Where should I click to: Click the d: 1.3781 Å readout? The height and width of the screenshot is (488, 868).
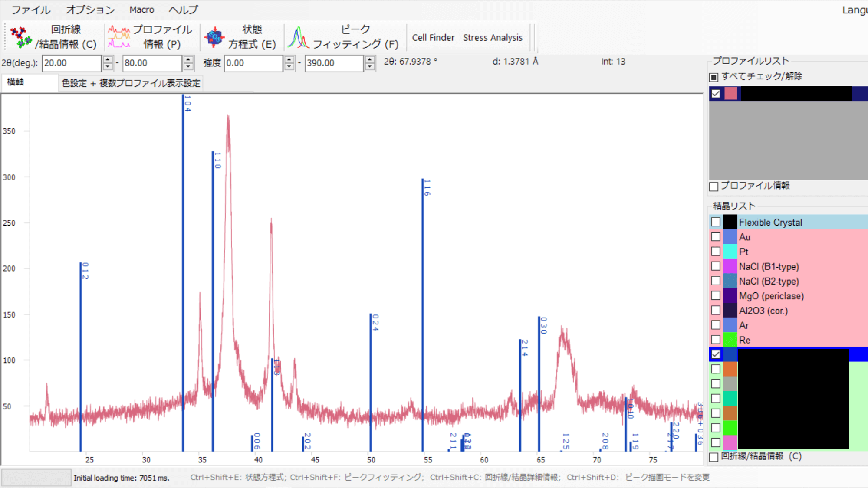point(515,62)
